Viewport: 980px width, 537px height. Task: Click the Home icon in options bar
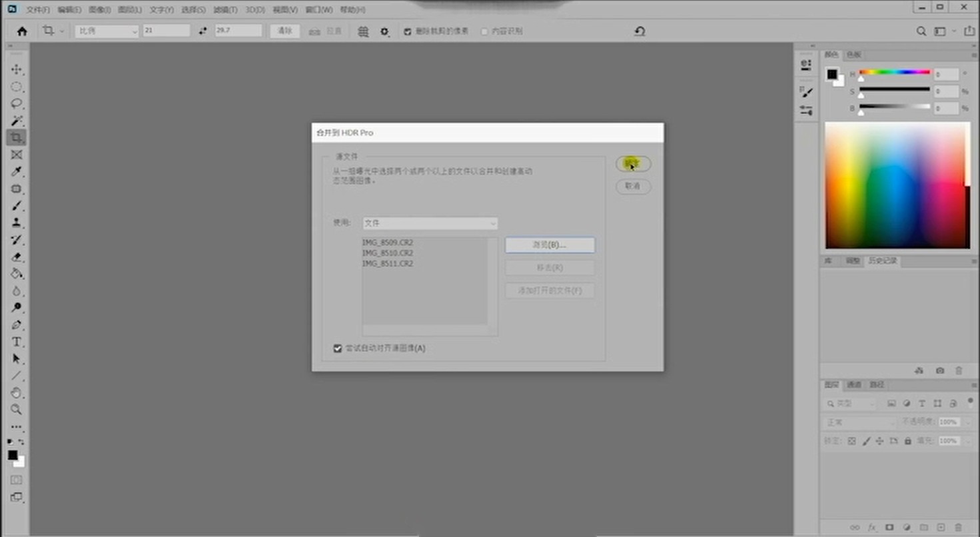(x=22, y=31)
